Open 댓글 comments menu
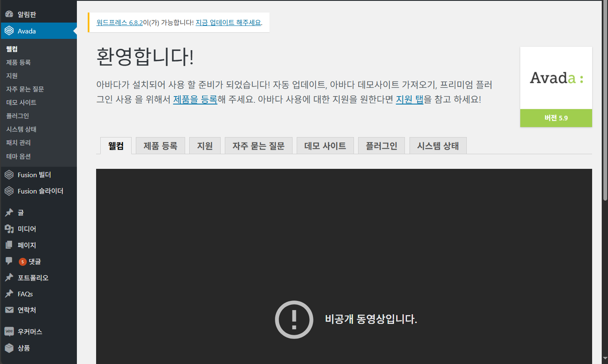 tap(38, 262)
